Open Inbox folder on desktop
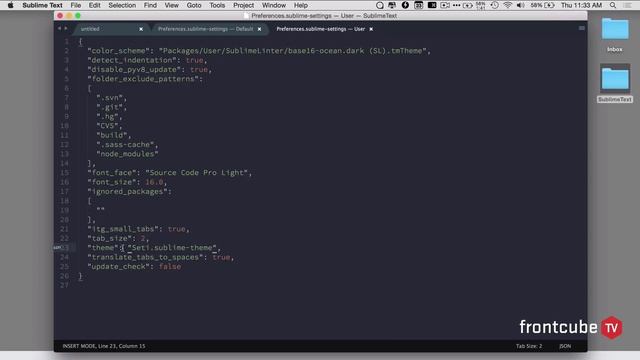Screen dimensions: 640x360 click(615, 34)
